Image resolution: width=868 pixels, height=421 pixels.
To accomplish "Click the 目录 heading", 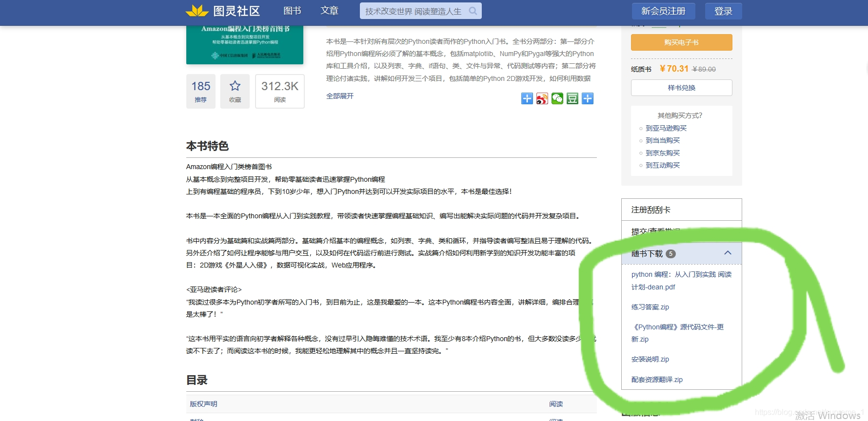I will pyautogui.click(x=197, y=380).
